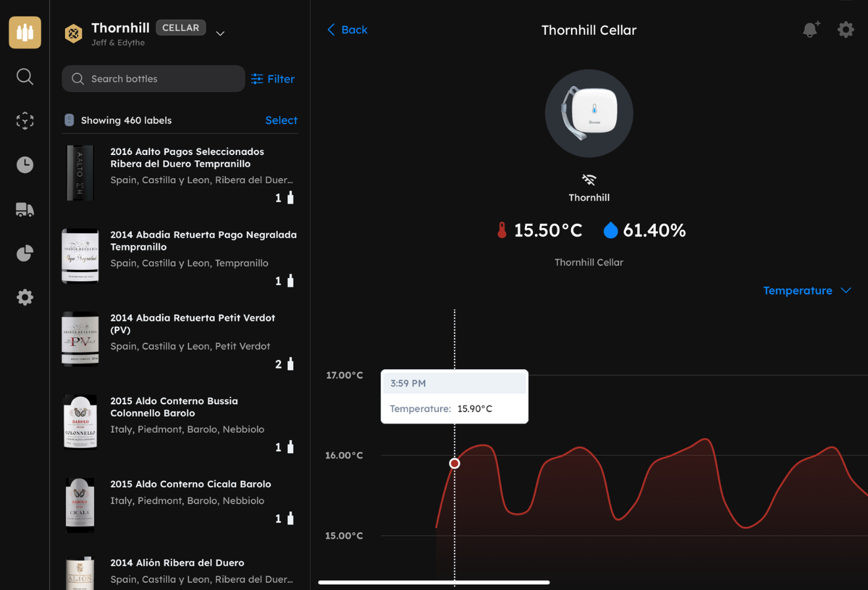Click the blue humidity droplet icon
868x590 pixels.
tap(610, 230)
